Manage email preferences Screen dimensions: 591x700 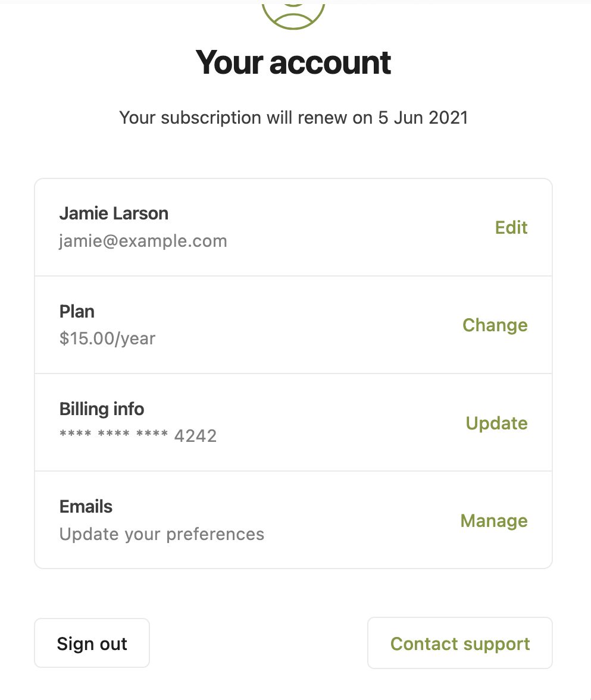pos(494,521)
